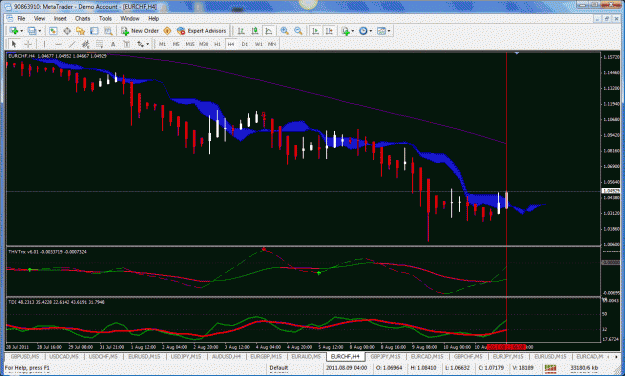Switch timeframe to M1
This screenshot has width=625, height=376.
pyautogui.click(x=162, y=44)
